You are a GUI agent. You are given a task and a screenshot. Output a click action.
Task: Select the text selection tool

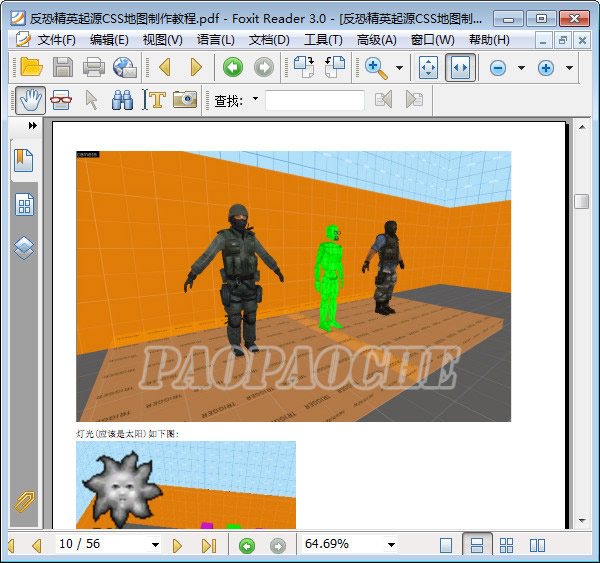coord(154,100)
